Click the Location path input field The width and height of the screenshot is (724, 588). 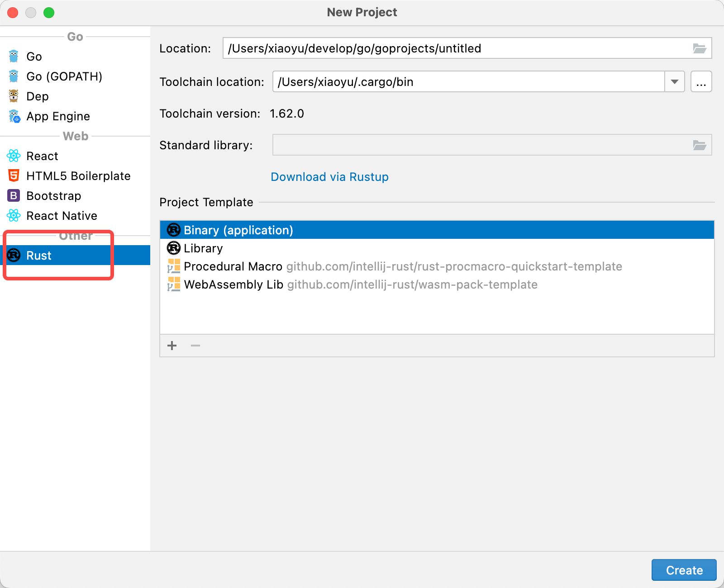(x=467, y=48)
